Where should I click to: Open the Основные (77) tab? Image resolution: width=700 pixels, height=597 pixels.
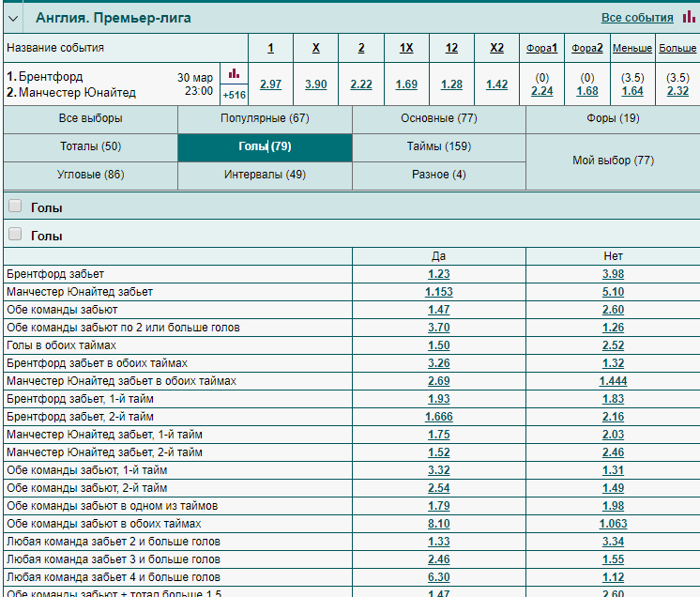click(x=439, y=118)
